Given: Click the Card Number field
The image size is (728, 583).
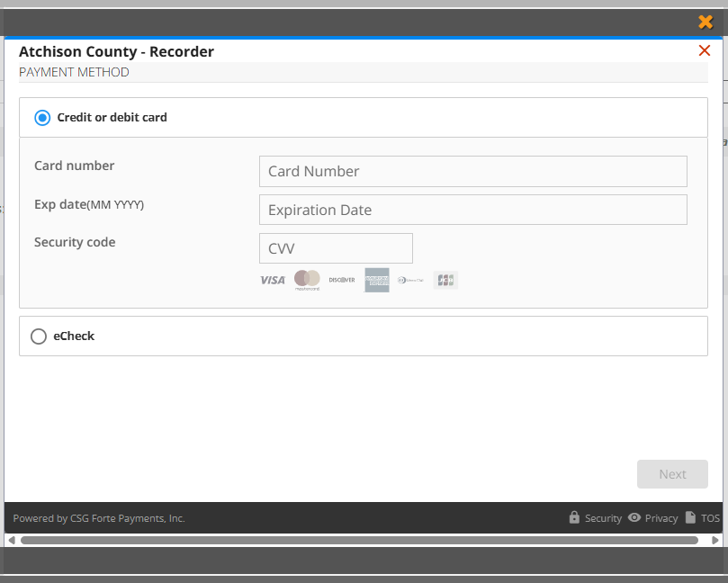Looking at the screenshot, I should point(472,171).
